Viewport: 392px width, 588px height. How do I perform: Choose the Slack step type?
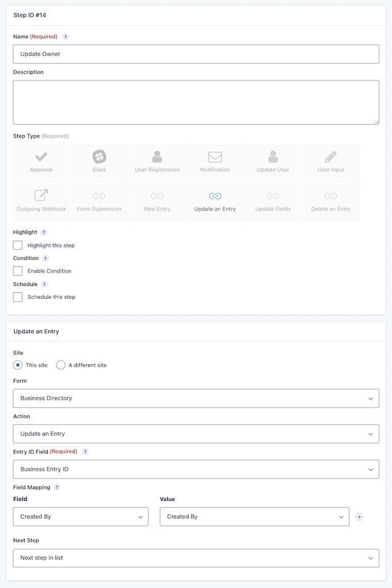[x=99, y=163]
